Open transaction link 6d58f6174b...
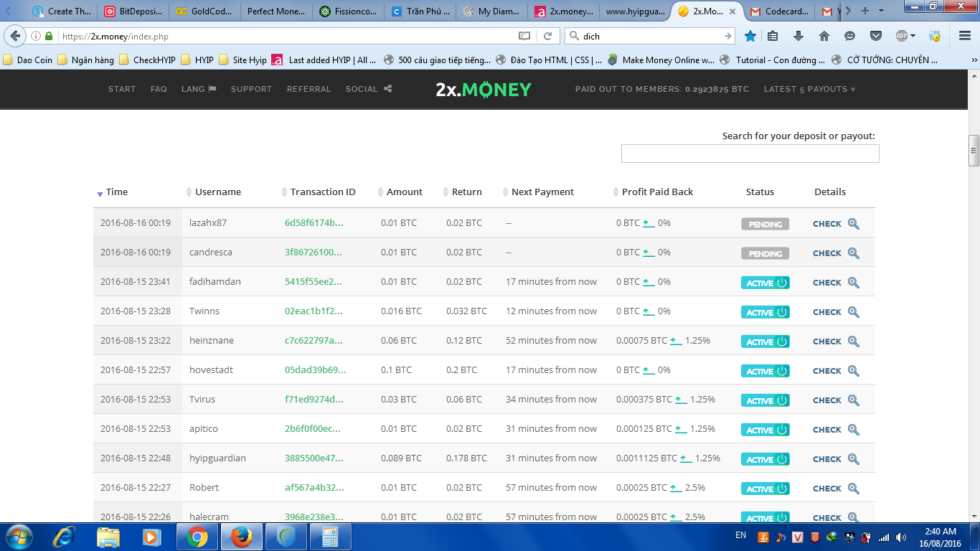This screenshot has width=980, height=551. (x=314, y=223)
